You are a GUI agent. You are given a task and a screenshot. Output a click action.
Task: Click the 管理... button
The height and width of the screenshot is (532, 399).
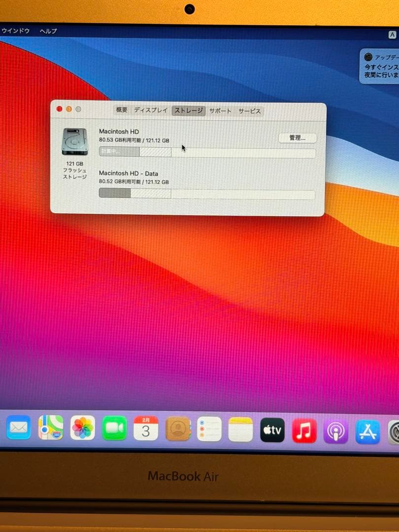(x=297, y=138)
